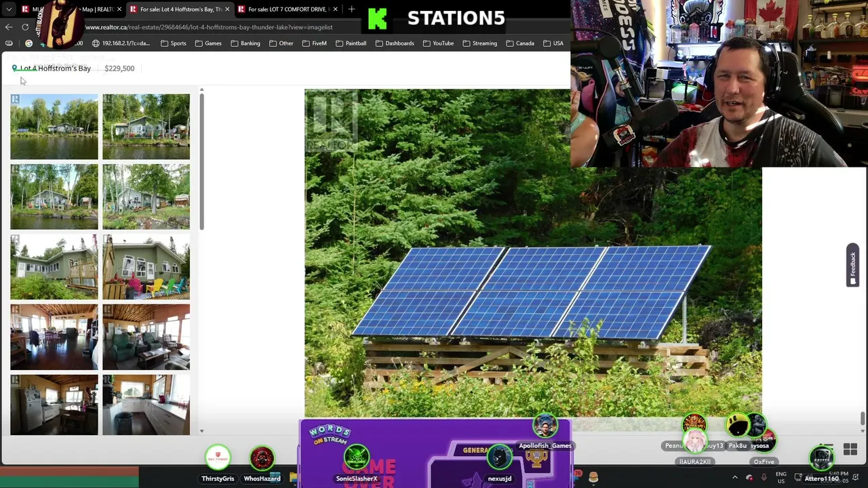The image size is (868, 488).
Task: Click the thumbnail list scroll down arrow
Action: (201, 431)
